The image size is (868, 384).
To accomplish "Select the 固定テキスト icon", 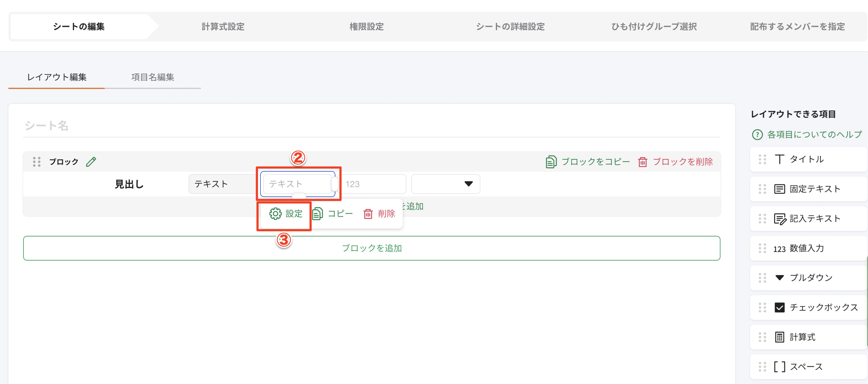I will [x=780, y=189].
